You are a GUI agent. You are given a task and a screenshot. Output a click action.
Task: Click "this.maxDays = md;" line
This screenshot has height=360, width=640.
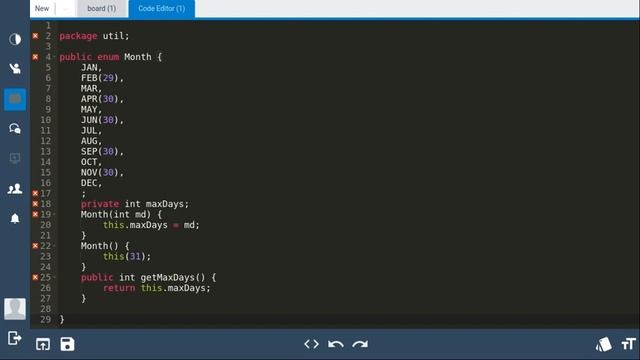click(x=151, y=225)
